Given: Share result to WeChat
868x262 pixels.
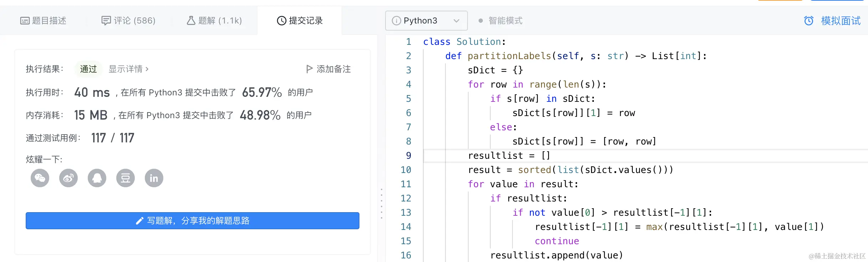Looking at the screenshot, I should (40, 178).
